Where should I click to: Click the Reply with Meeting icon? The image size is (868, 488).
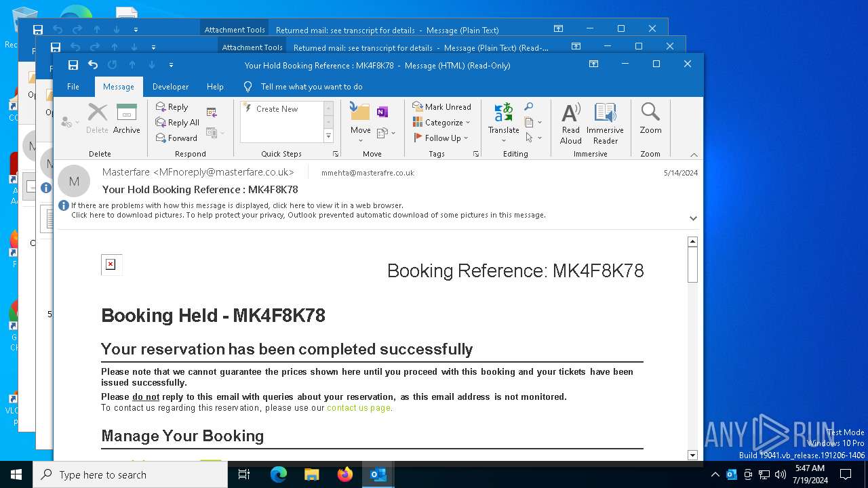tap(212, 113)
